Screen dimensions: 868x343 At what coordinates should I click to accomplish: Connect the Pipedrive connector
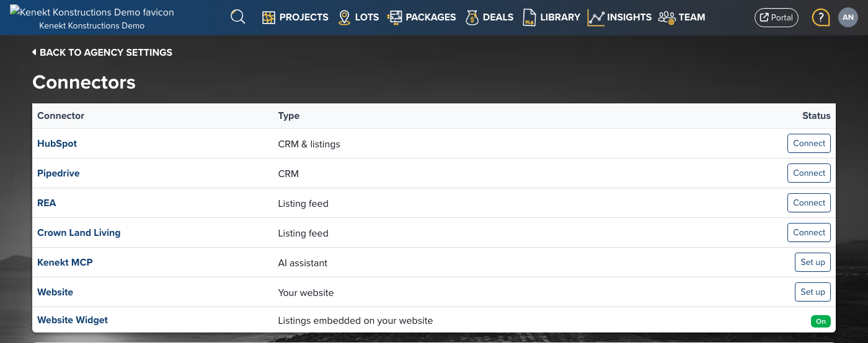[809, 173]
